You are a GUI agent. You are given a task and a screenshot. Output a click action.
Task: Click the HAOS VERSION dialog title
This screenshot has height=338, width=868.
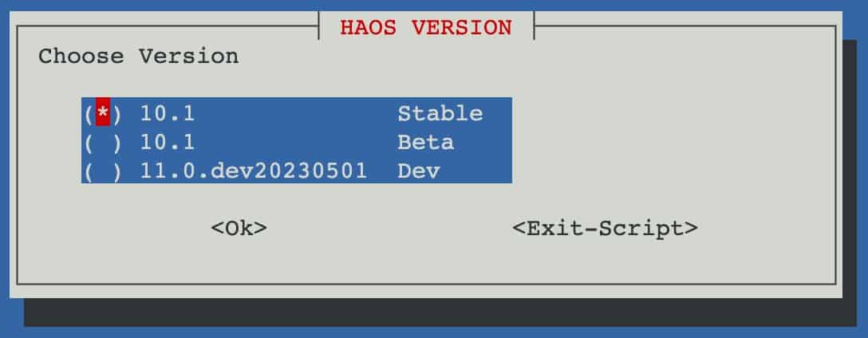coord(426,28)
